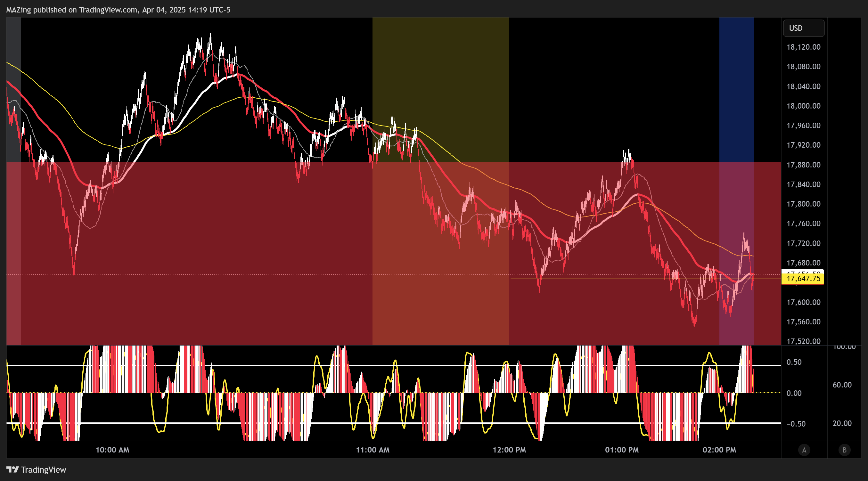868x481 pixels.
Task: Click the 17,560.00 price axis label
Action: [803, 322]
